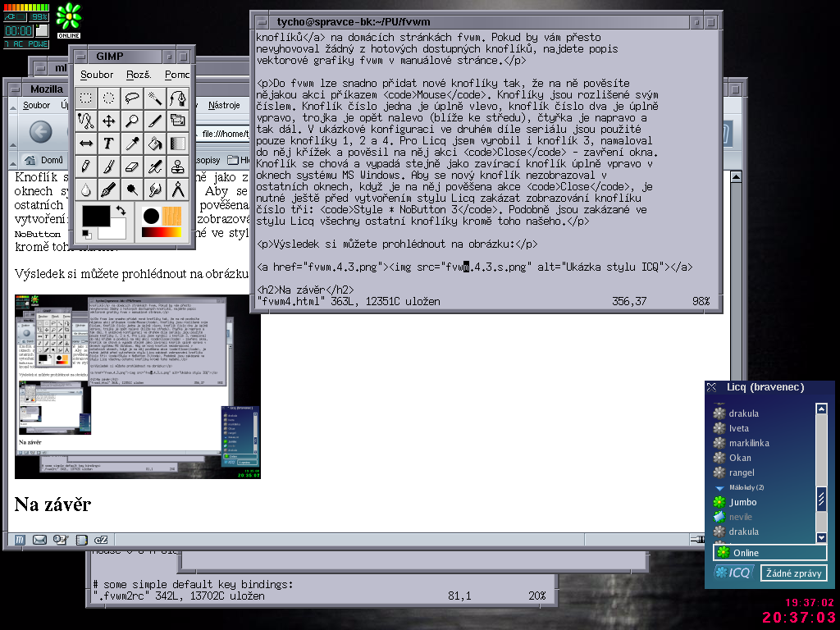Select the Intelligent Scissors tool
Viewport: 840px width, 630px height.
pyautogui.click(x=85, y=121)
